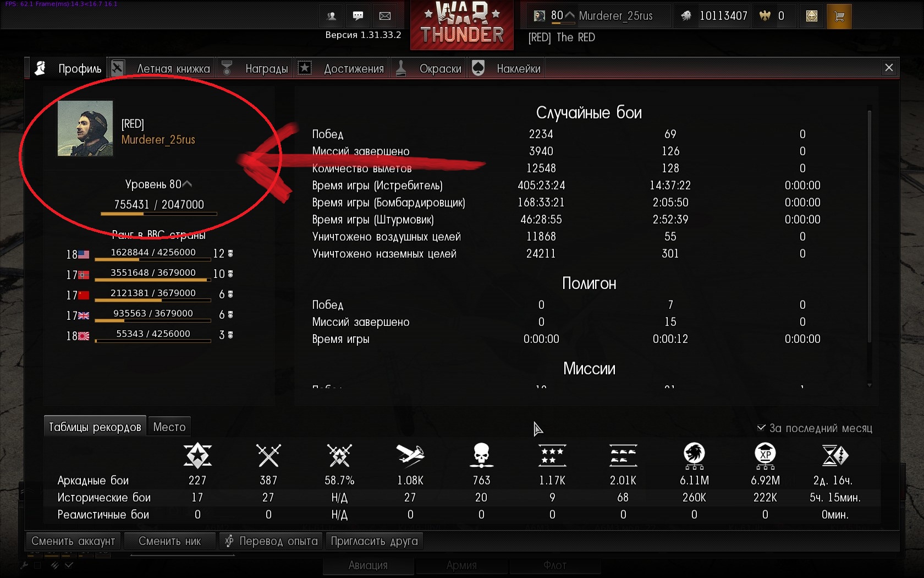Image resolution: width=924 pixels, height=578 pixels.
Task: Open the friends list icon
Action: click(332, 16)
